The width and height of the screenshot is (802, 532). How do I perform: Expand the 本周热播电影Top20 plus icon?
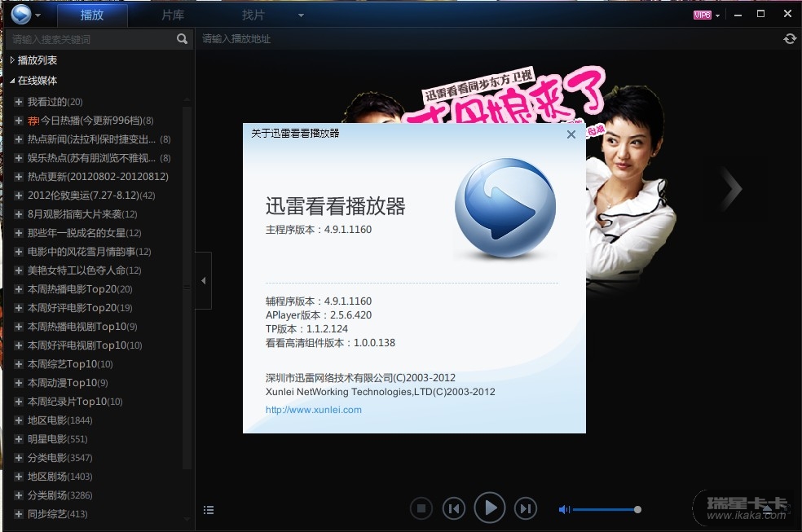pyautogui.click(x=19, y=289)
